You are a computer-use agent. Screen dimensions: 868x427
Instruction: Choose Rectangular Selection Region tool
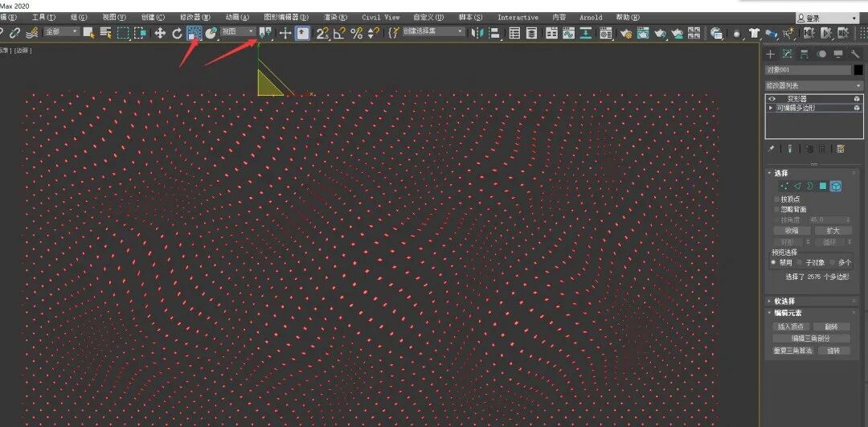(123, 33)
